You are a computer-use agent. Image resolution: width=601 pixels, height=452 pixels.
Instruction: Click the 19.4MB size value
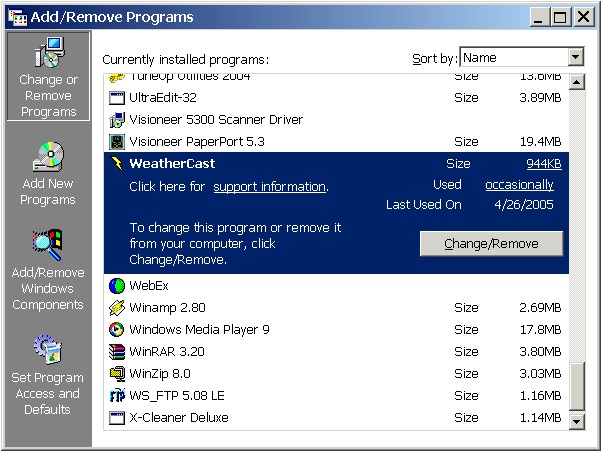pyautogui.click(x=540, y=142)
